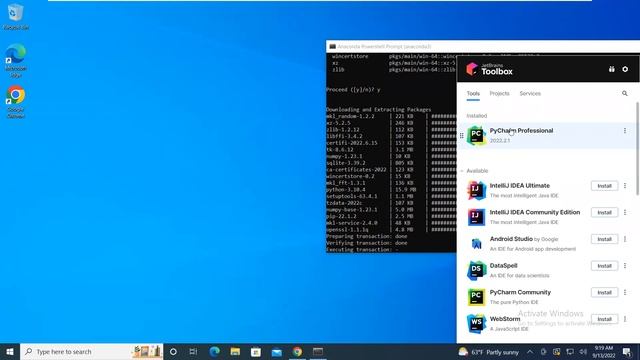Open Recycle Bin desktop icon
This screenshot has width=640, height=360.
(16, 16)
